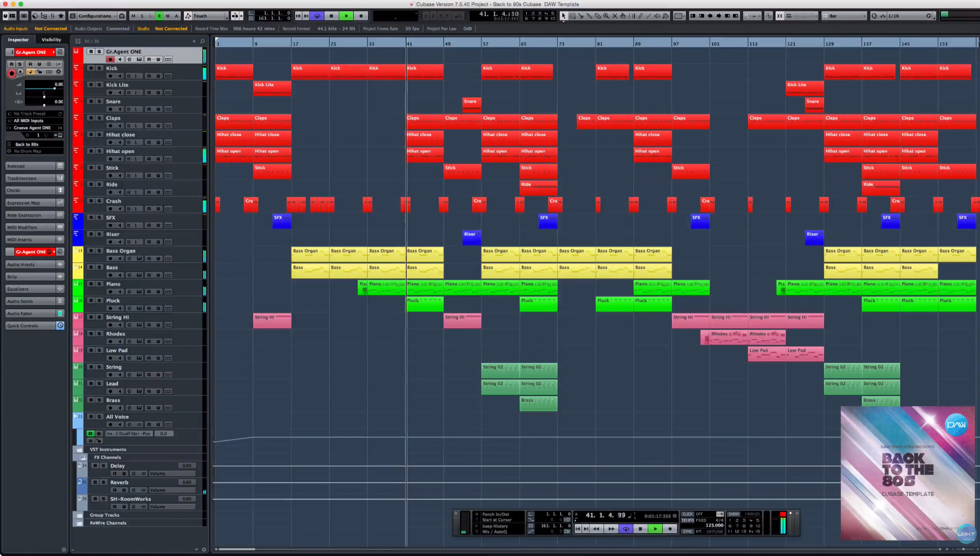The height and width of the screenshot is (556, 980).
Task: Click Fast Forward in the transport panel
Action: pos(611,529)
